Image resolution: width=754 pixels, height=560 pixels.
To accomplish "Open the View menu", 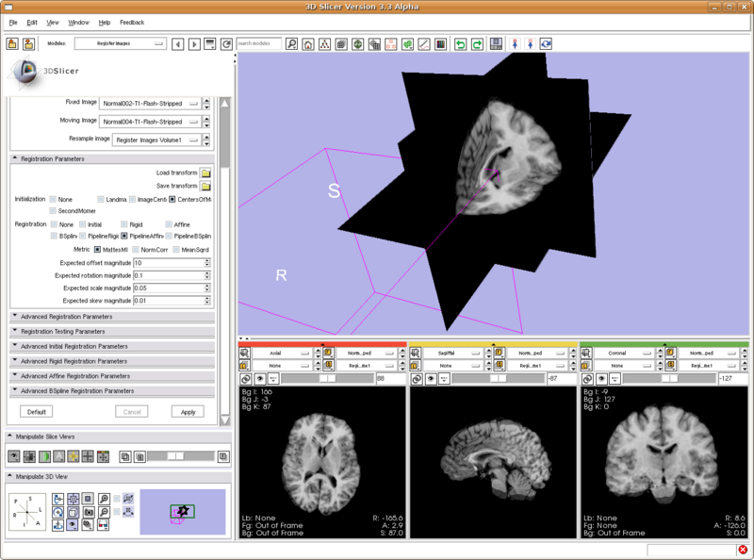I will point(52,22).
